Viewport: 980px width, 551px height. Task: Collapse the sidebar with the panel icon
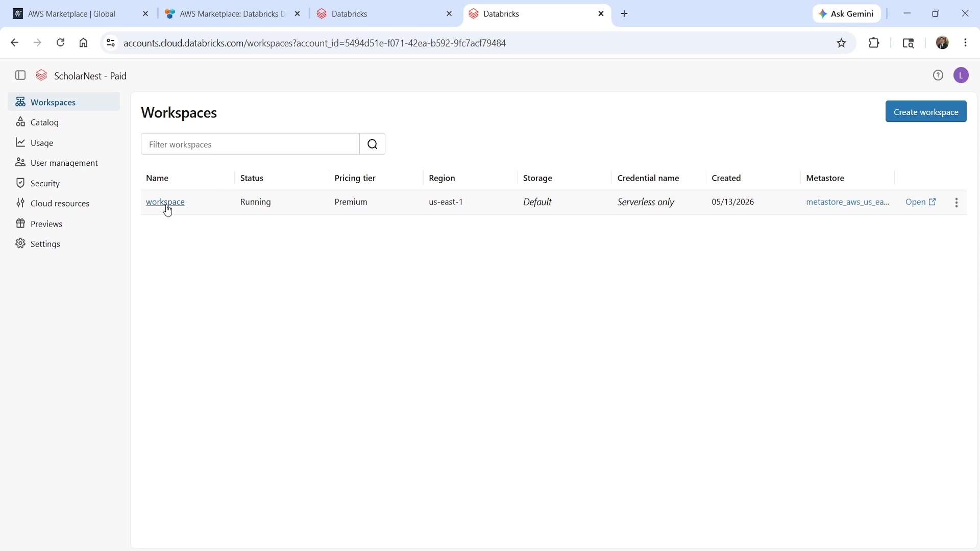pyautogui.click(x=20, y=76)
